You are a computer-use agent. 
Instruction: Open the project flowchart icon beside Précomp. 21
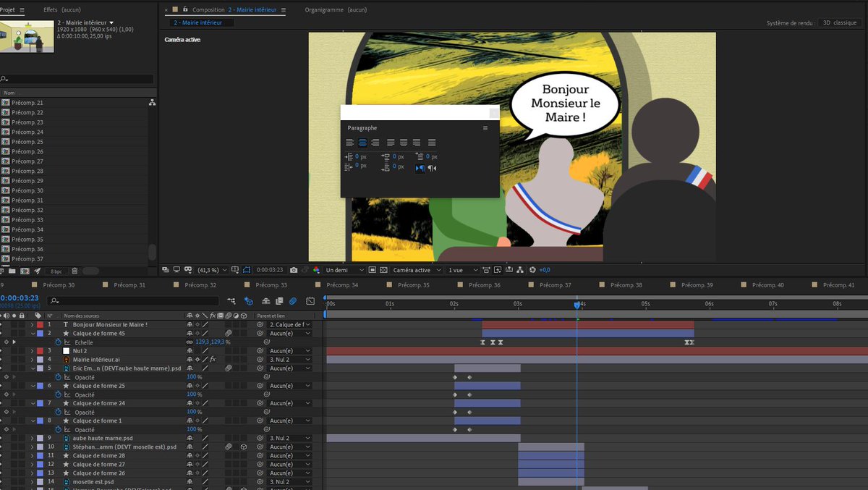pyautogui.click(x=152, y=103)
